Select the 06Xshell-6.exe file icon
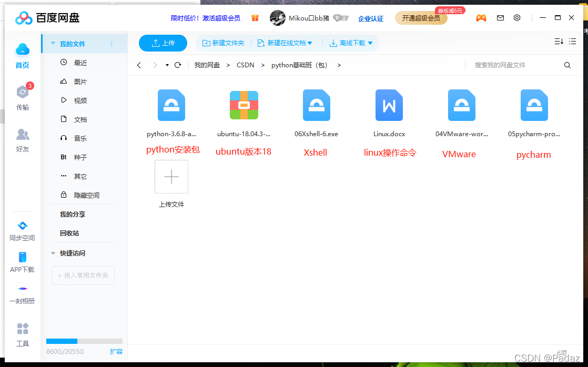 (317, 105)
